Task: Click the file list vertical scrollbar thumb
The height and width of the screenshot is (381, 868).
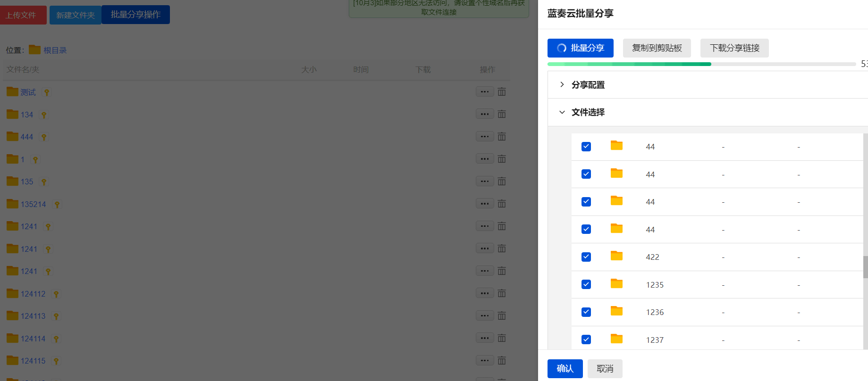Action: [865, 267]
